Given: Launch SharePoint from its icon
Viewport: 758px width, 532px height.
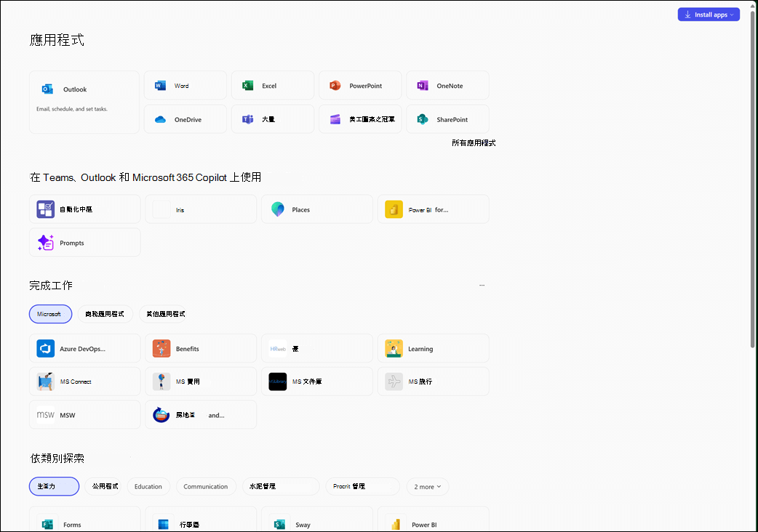Looking at the screenshot, I should [x=423, y=119].
